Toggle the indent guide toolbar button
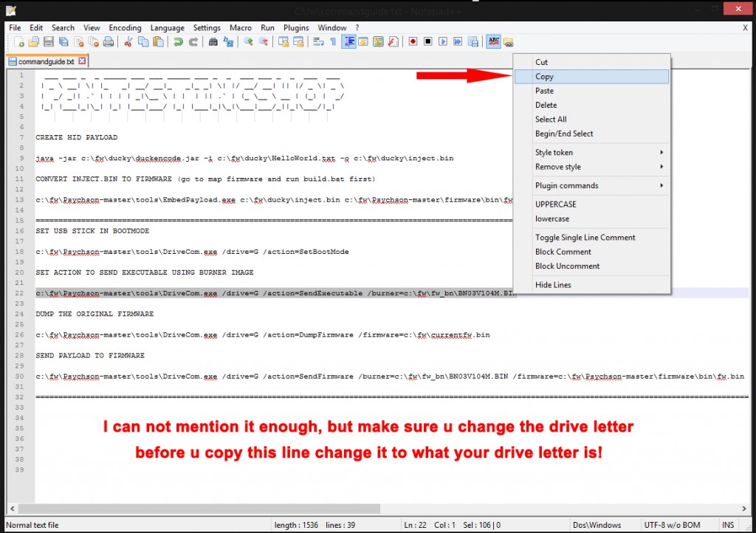The width and height of the screenshot is (756, 533). [x=348, y=42]
